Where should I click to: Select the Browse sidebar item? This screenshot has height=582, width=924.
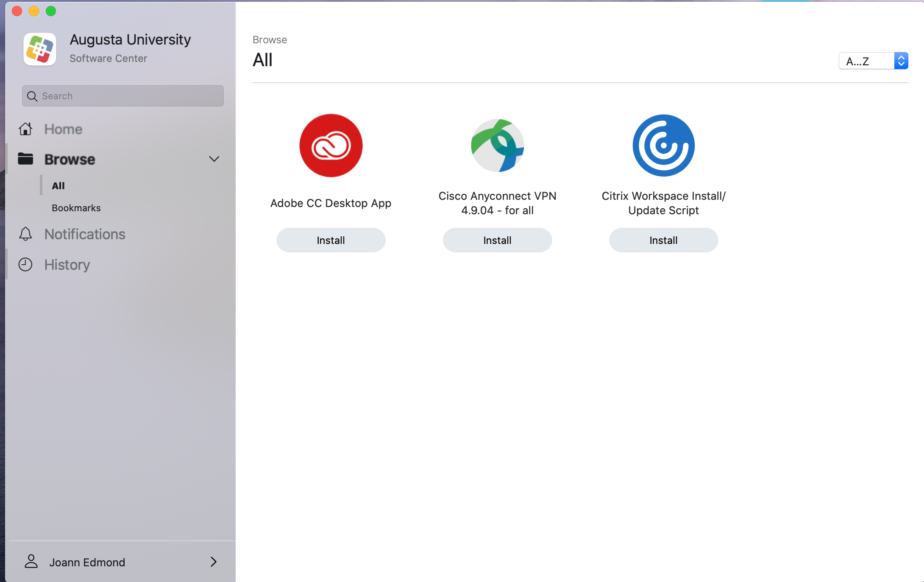point(70,159)
